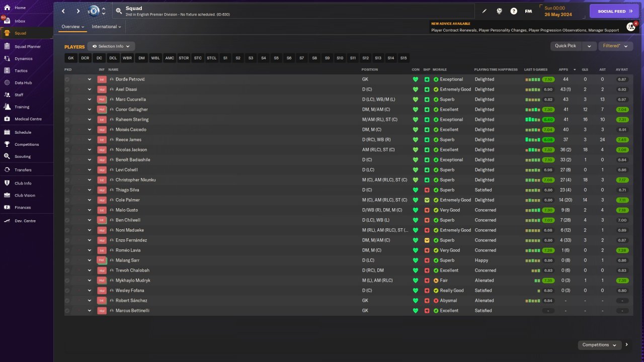
Task: Sort by the AV RAT column header
Action: (621, 69)
